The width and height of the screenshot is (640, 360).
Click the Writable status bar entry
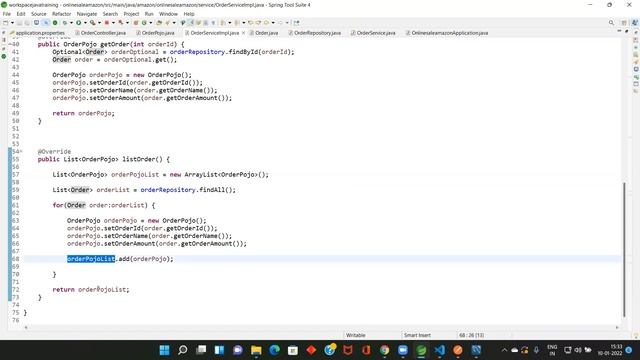click(x=356, y=335)
